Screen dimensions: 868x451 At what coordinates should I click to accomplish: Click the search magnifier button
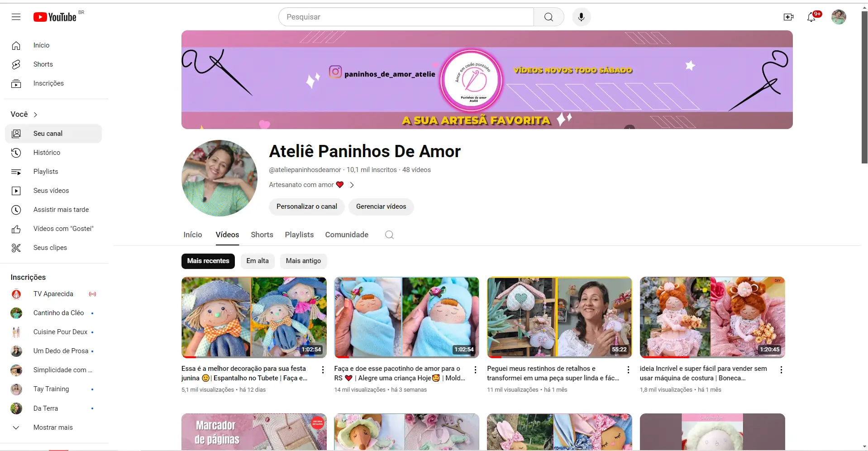(x=548, y=17)
